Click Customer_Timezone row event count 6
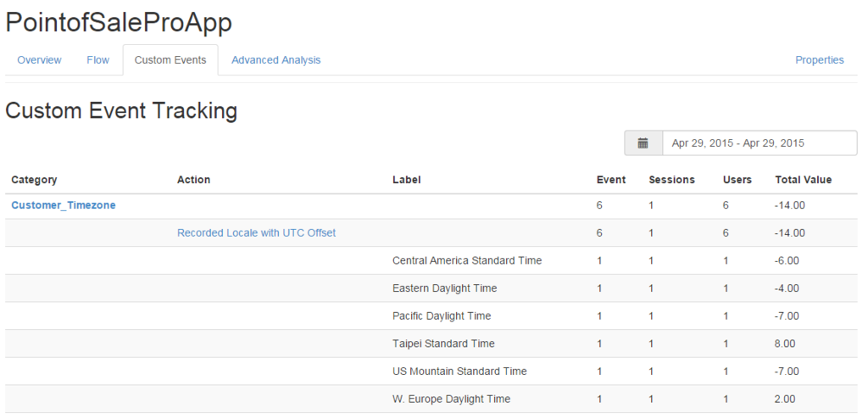Screen dimensions: 868x419 coord(599,205)
